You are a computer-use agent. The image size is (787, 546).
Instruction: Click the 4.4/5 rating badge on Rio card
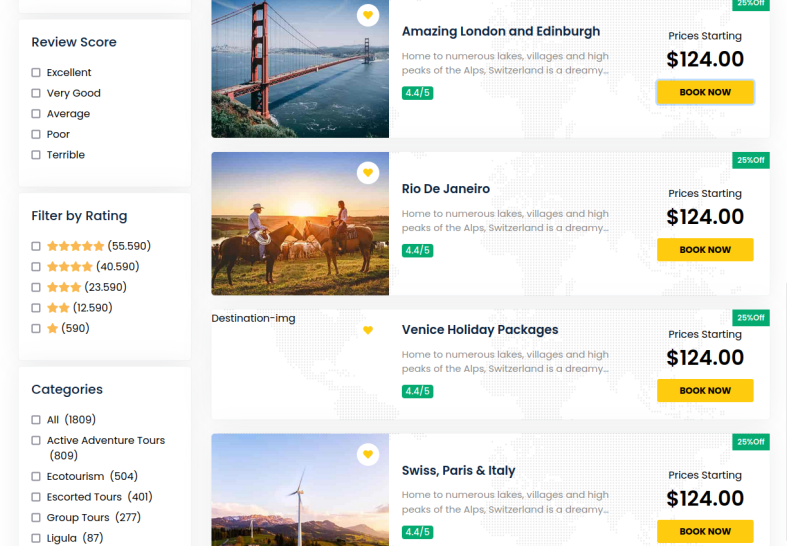[x=417, y=251]
